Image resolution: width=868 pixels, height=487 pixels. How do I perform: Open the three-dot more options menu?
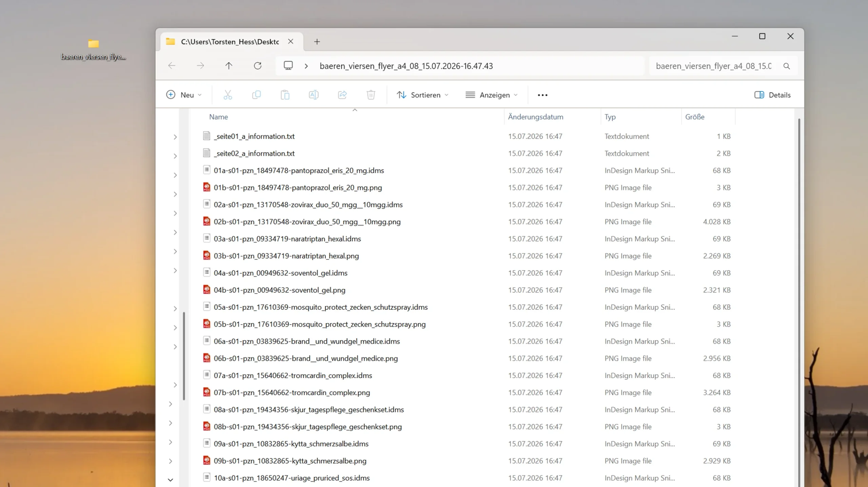542,95
